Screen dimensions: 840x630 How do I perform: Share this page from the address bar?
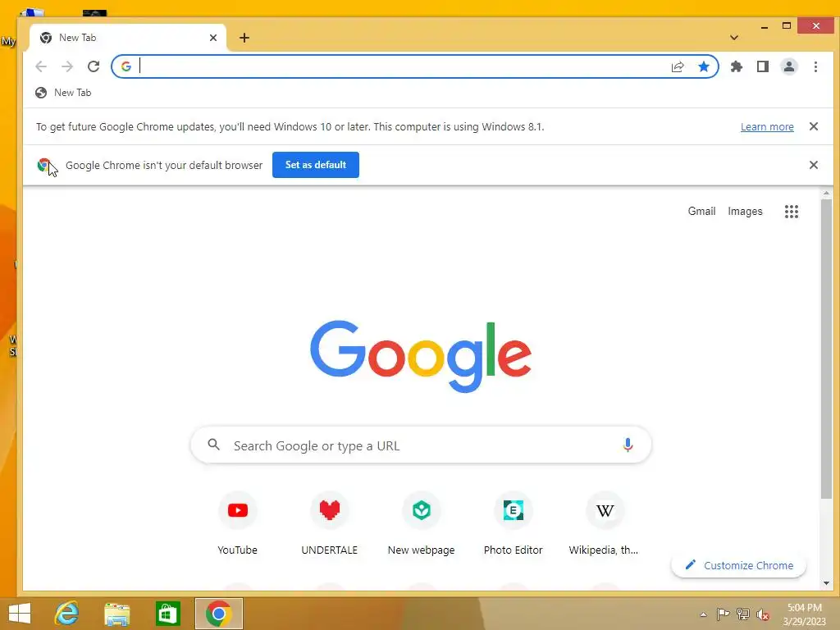[678, 66]
